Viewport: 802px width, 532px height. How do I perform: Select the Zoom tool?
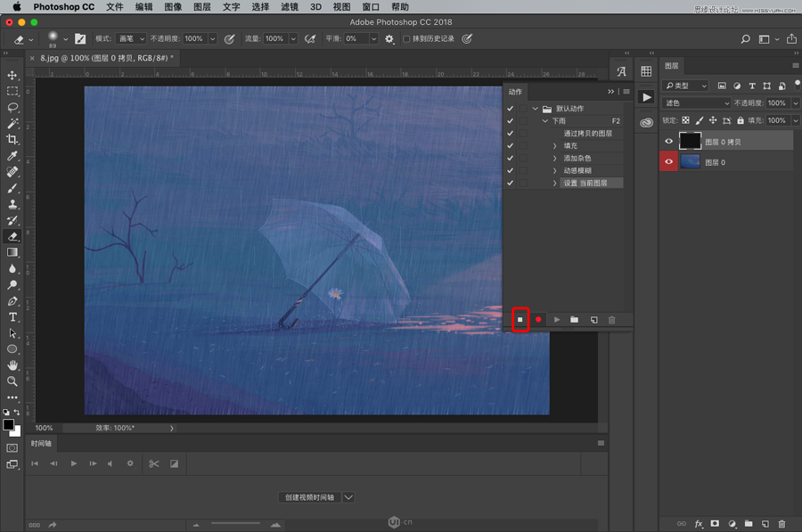click(x=12, y=381)
